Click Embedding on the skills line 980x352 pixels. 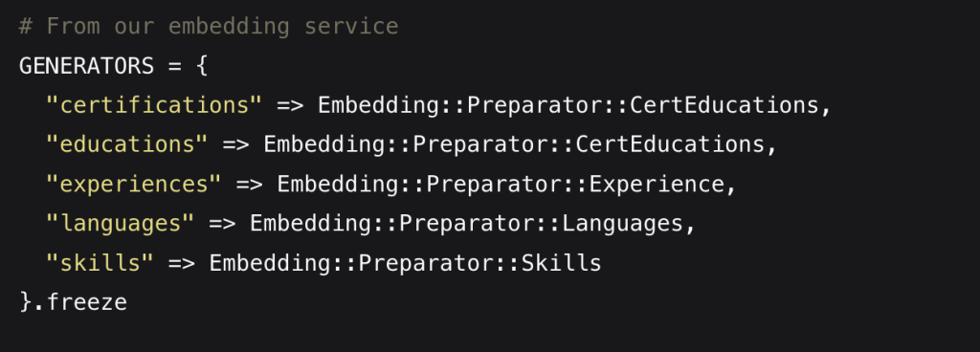[269, 263]
